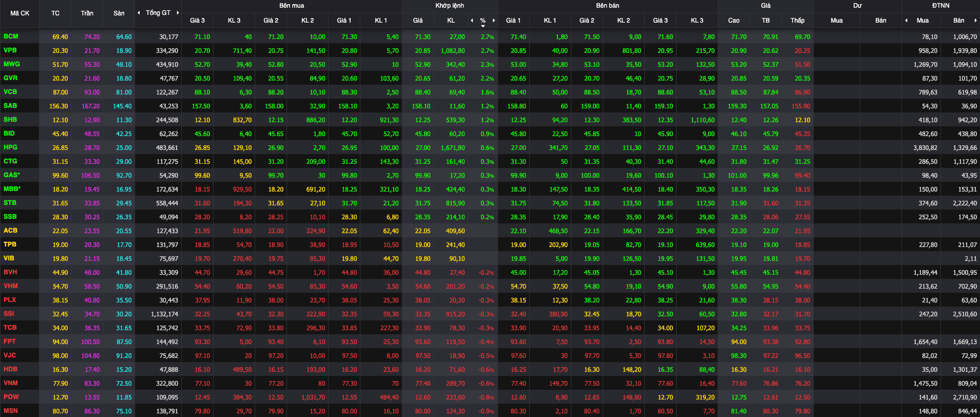The height and width of the screenshot is (417, 980).
Task: Open the POW stock symbol
Action: pyautogui.click(x=11, y=397)
